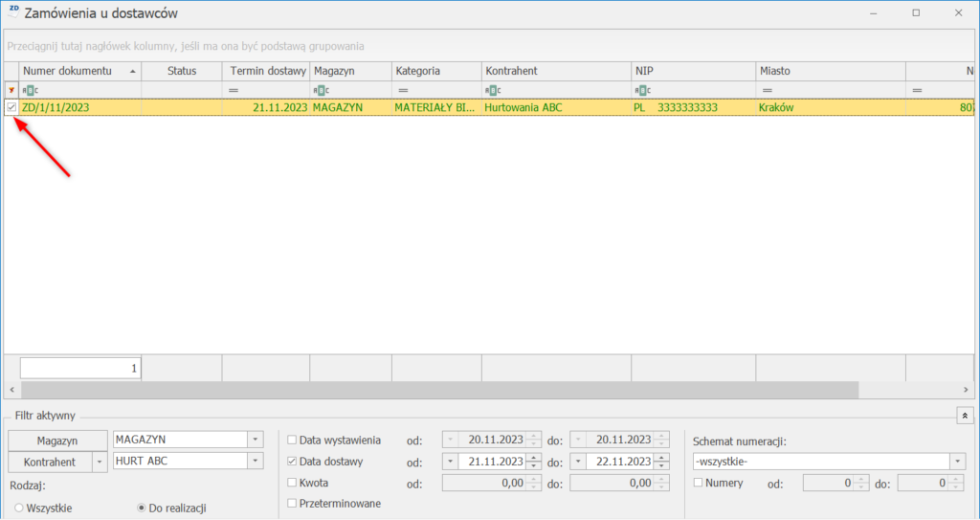Click the ZD window icon in title bar
The width and height of the screenshot is (980, 520).
(x=13, y=12)
